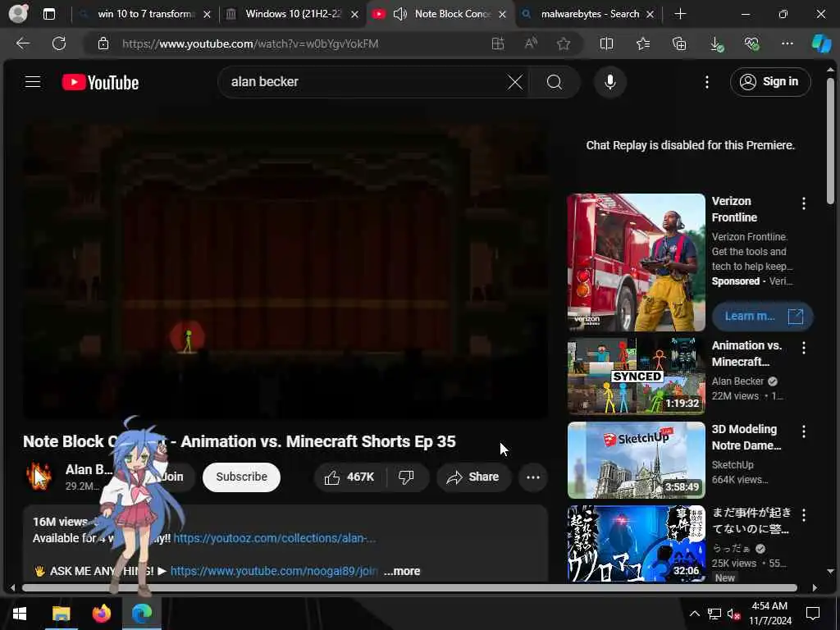Open Browser essentials heart icon
This screenshot has height=630, width=840.
(751, 43)
